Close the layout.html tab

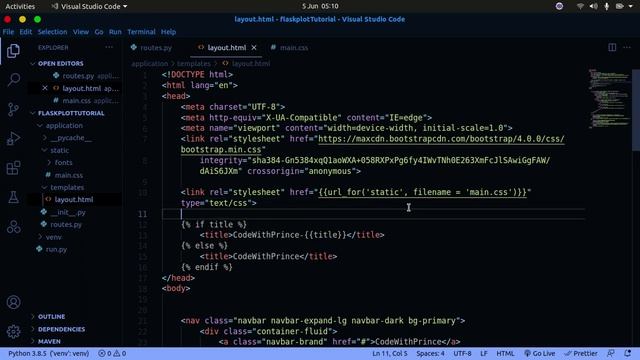254,48
